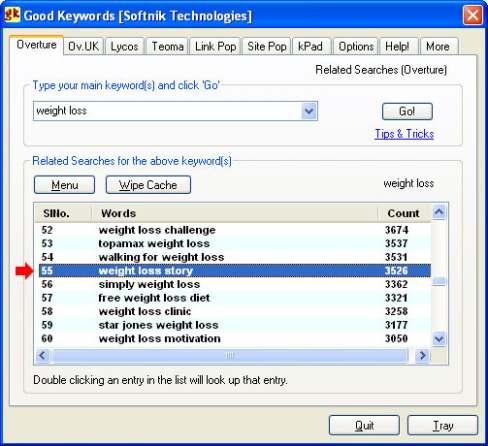Click the Wipe Cache button
The image size is (488, 446).
[148, 185]
